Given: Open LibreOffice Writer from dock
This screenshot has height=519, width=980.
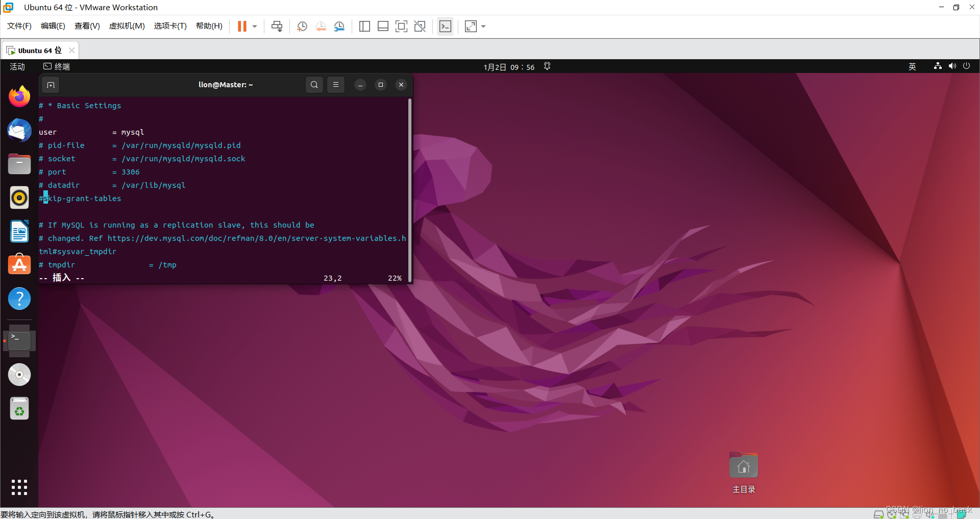Looking at the screenshot, I should point(19,231).
